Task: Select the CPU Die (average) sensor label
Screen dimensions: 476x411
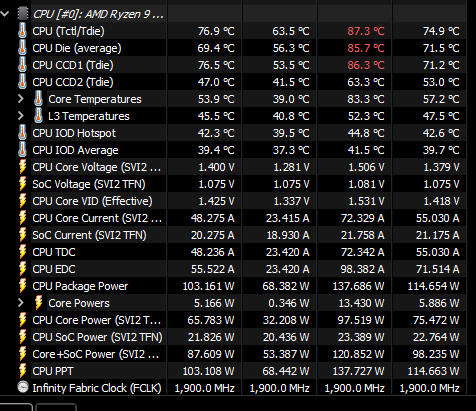Action: pos(77,48)
